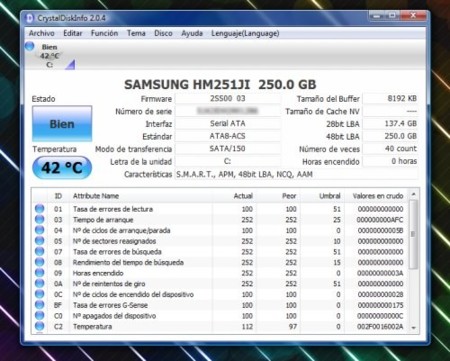The height and width of the screenshot is (361, 450).
Task: Click the Letra de la unidad C: field
Action: (x=228, y=161)
